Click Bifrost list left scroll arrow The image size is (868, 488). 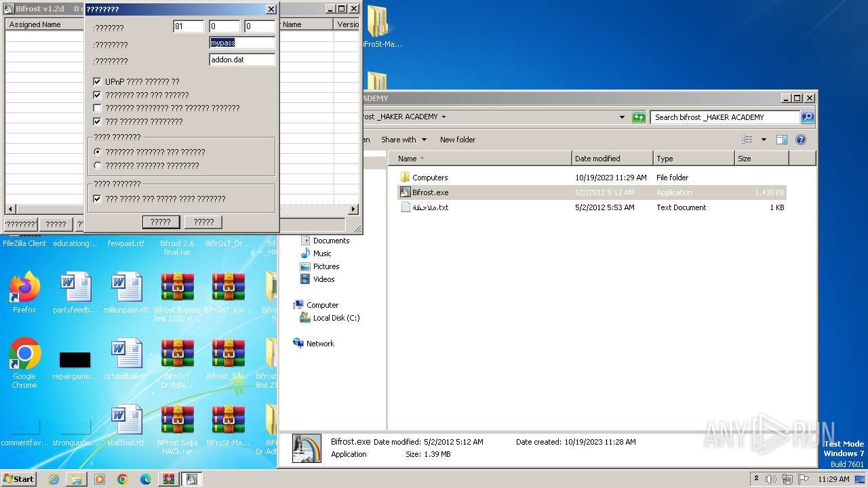(x=9, y=209)
